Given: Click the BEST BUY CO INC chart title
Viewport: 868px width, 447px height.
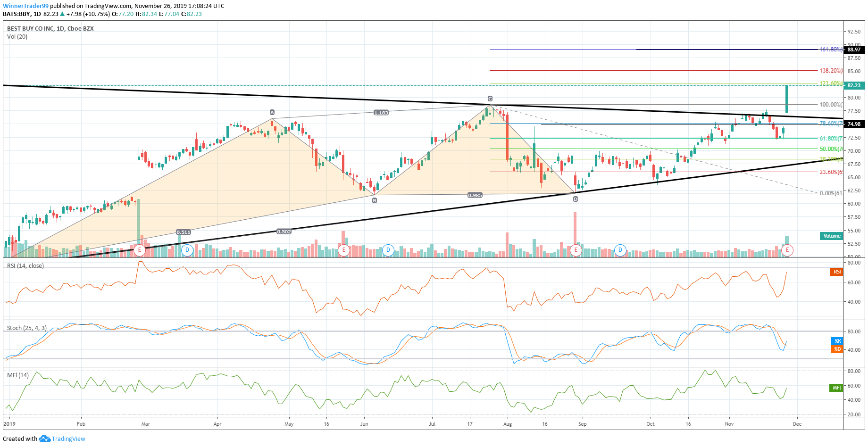Looking at the screenshot, I should click(x=50, y=29).
